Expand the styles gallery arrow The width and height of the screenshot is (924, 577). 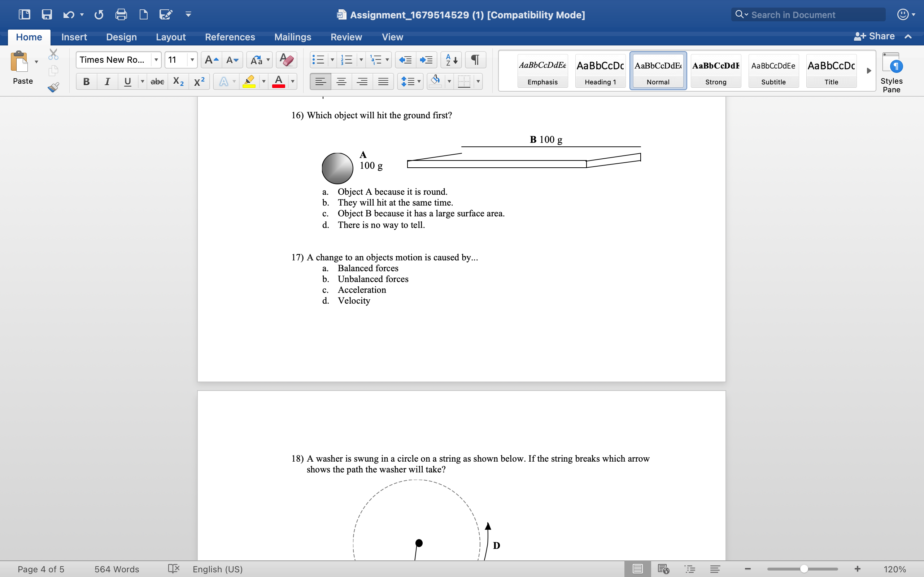pyautogui.click(x=869, y=71)
